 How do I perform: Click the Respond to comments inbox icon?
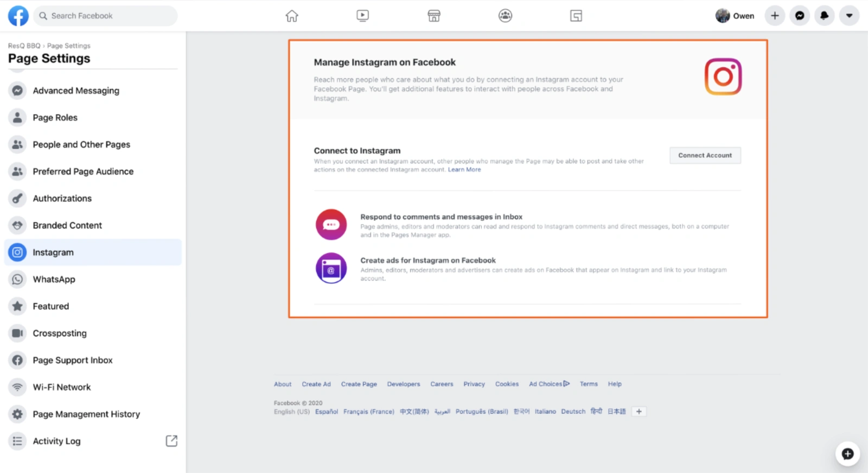[331, 225]
